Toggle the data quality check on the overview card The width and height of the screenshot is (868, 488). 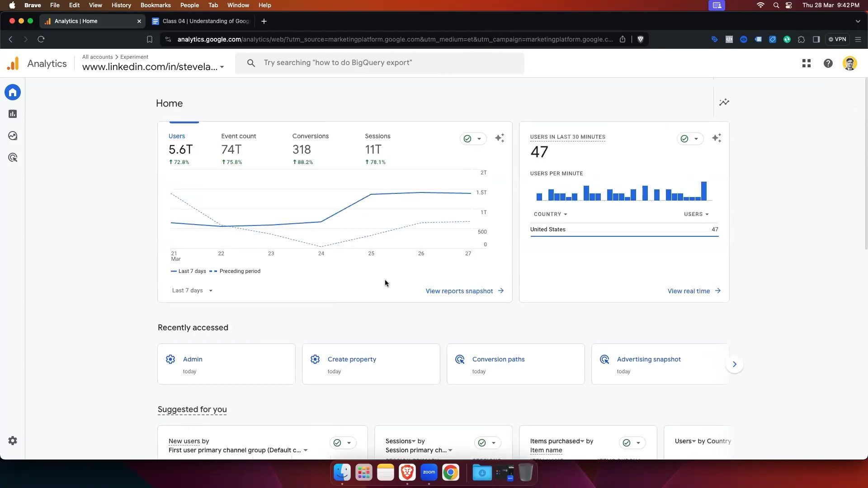click(472, 139)
